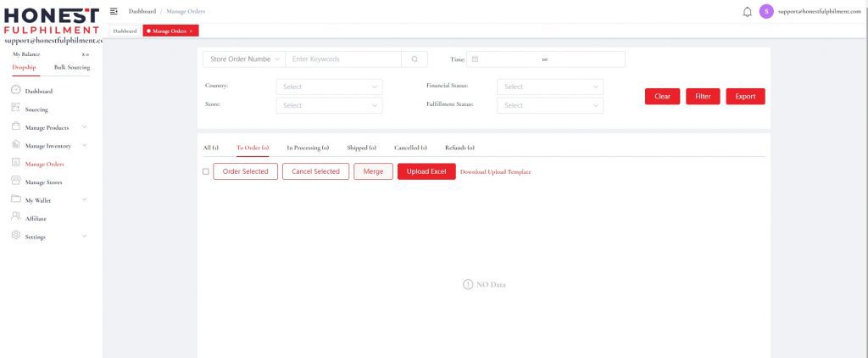Viewport: 868px width, 358px height.
Task: Click the search magnifier icon
Action: 415,59
